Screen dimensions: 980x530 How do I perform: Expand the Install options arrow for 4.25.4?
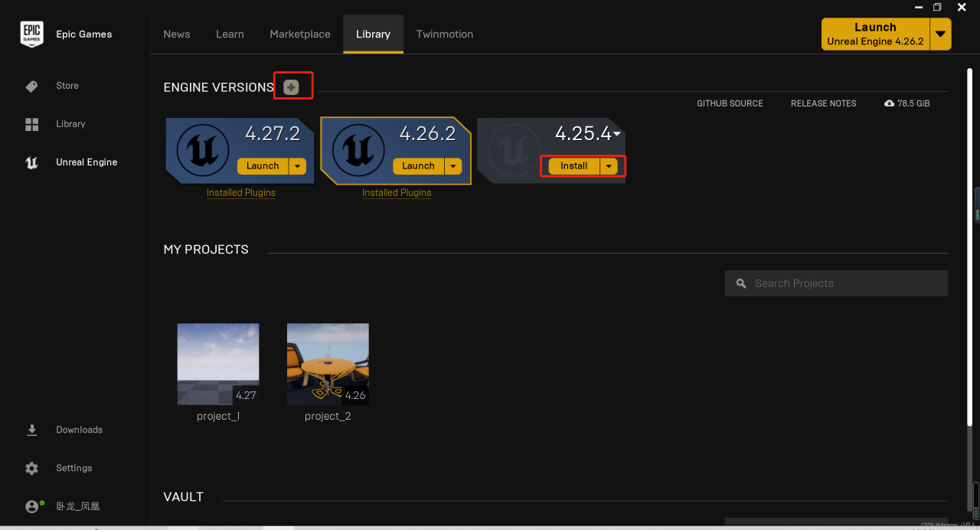click(x=609, y=165)
